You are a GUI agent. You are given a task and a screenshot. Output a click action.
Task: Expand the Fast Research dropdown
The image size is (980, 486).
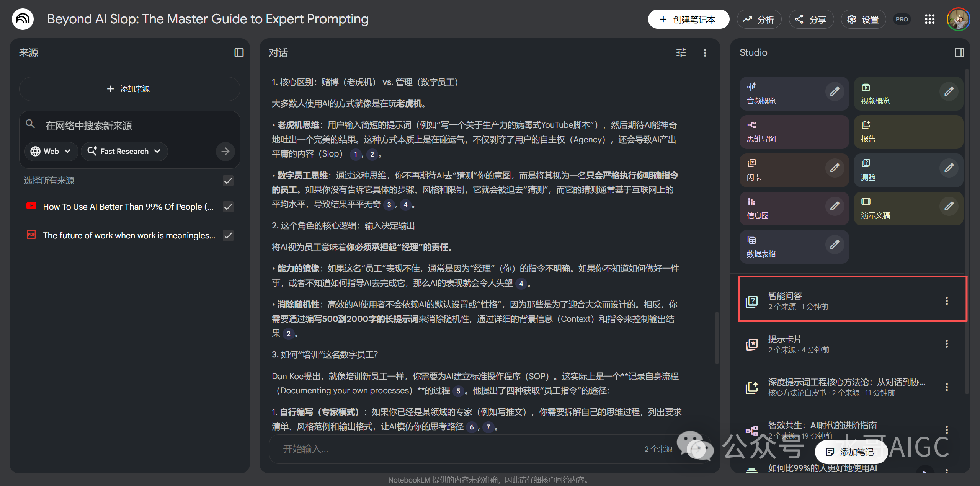click(x=124, y=151)
